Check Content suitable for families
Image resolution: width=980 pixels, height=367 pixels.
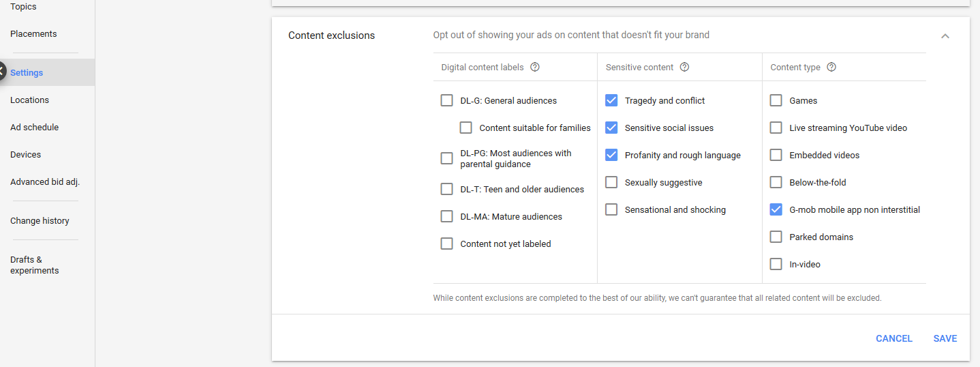[x=465, y=128]
